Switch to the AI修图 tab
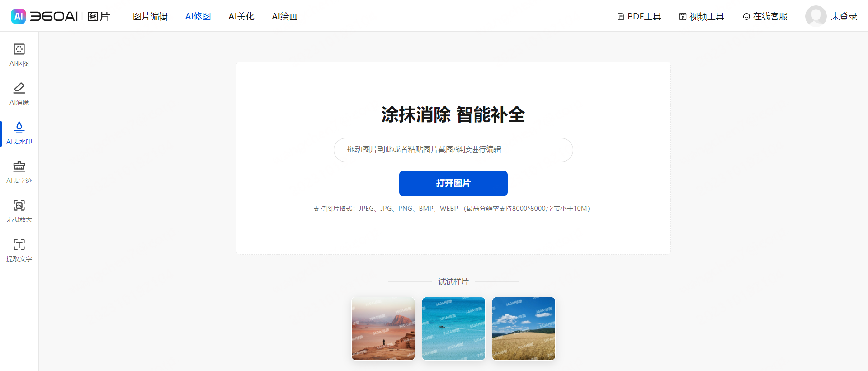This screenshot has height=371, width=868. click(x=198, y=16)
